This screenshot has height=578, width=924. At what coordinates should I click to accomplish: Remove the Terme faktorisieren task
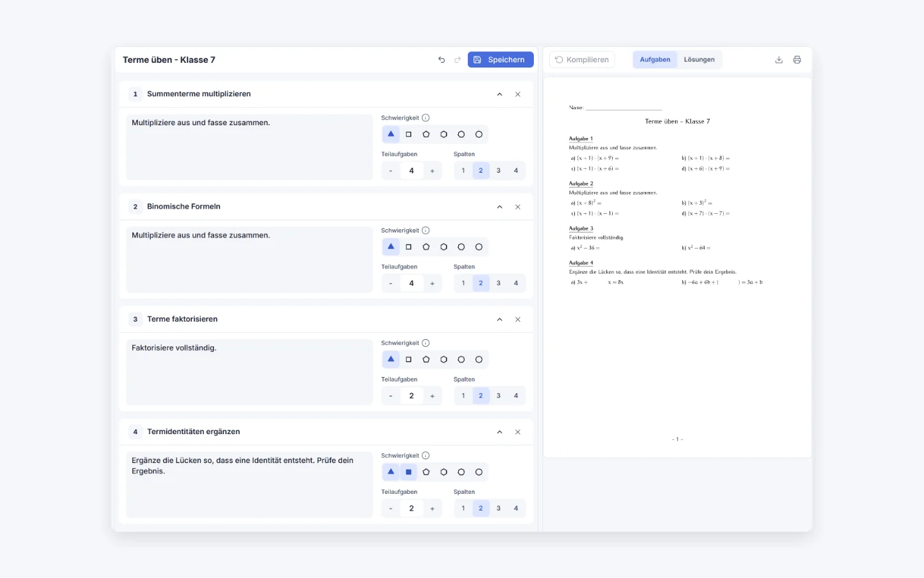(x=518, y=319)
